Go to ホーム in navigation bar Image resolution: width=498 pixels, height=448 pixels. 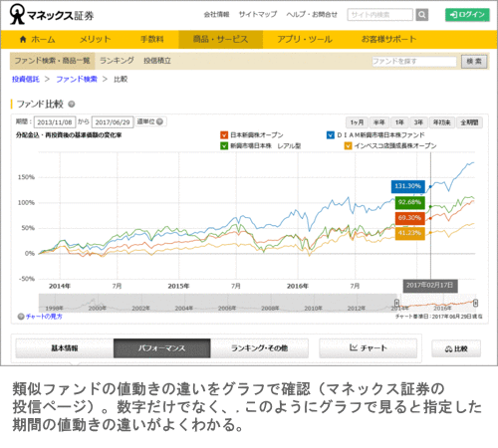pyautogui.click(x=37, y=40)
